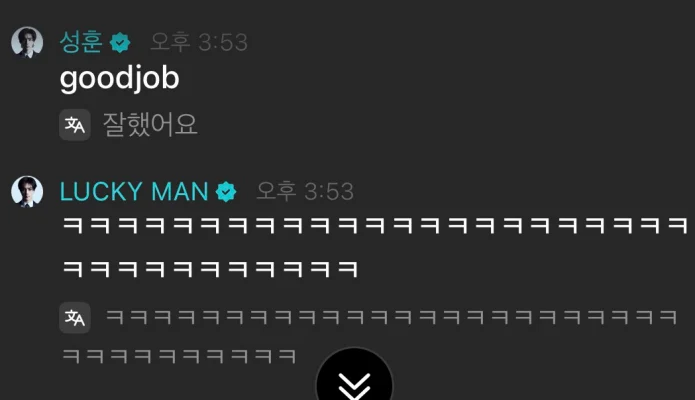Click the word LUCKY in username
The width and height of the screenshot is (695, 400).
pos(101,192)
